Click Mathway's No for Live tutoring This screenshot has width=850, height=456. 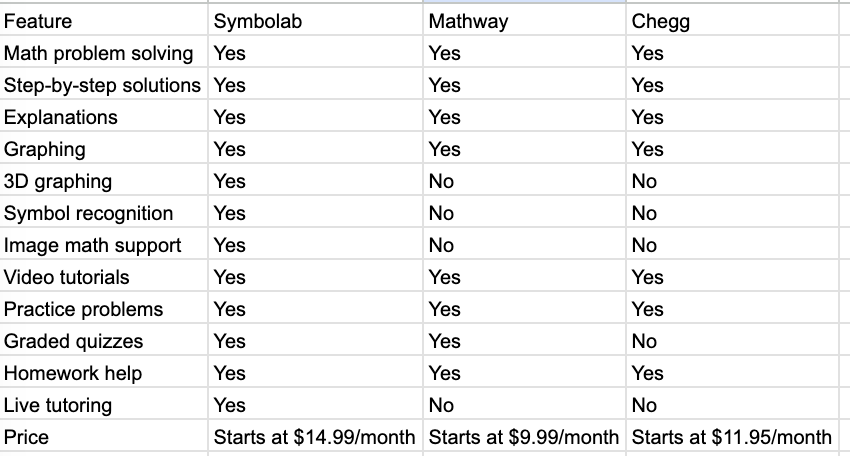click(x=441, y=405)
